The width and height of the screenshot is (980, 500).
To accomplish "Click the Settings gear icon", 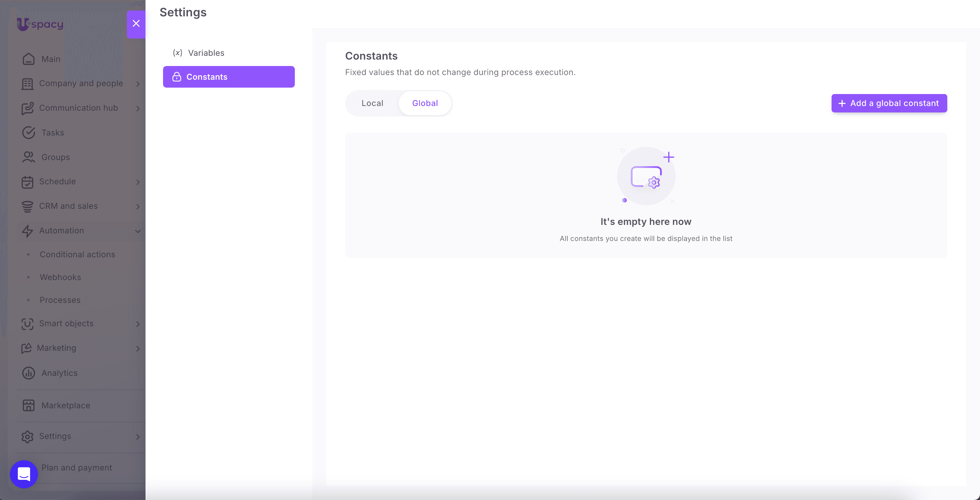I will (x=27, y=437).
